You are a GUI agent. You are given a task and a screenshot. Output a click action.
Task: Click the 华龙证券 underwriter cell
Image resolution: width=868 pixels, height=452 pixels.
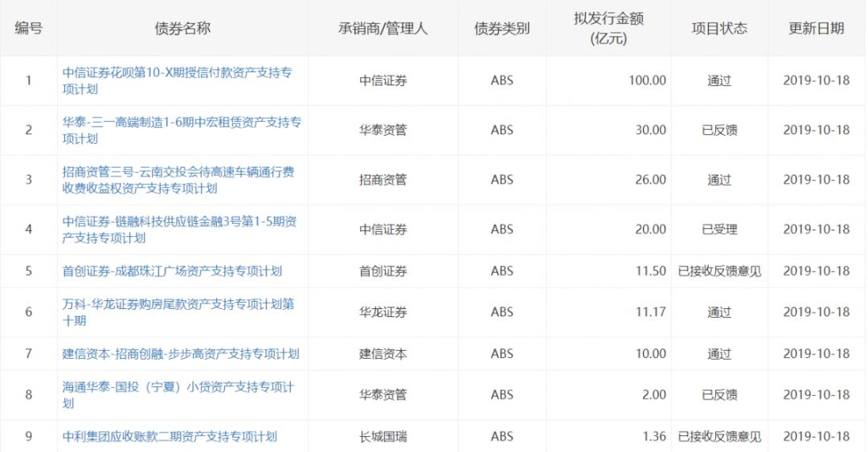pos(383,312)
